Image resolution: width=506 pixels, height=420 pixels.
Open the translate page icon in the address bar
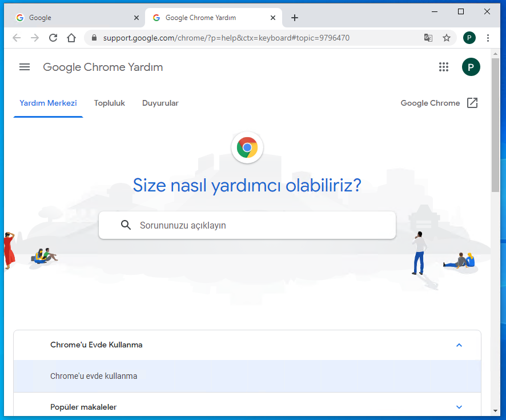pyautogui.click(x=428, y=38)
